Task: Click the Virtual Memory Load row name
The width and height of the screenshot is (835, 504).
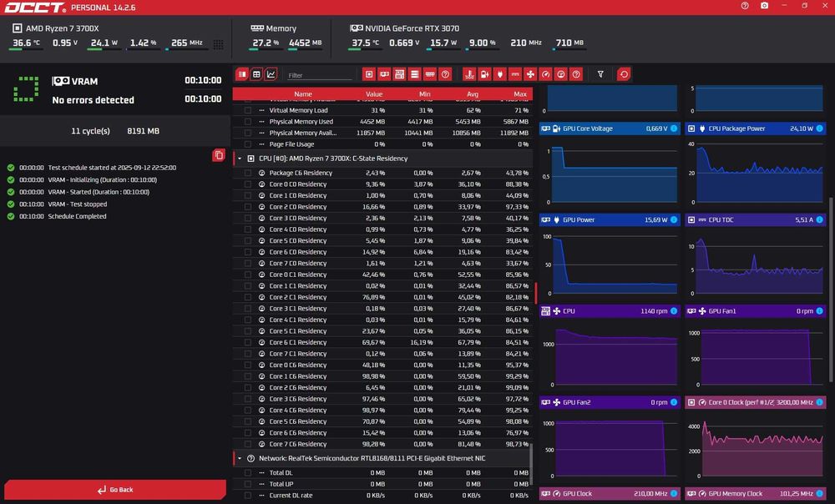Action: click(x=298, y=110)
